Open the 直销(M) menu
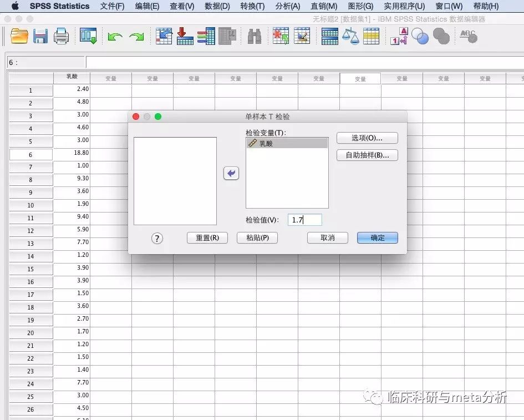 click(x=324, y=6)
